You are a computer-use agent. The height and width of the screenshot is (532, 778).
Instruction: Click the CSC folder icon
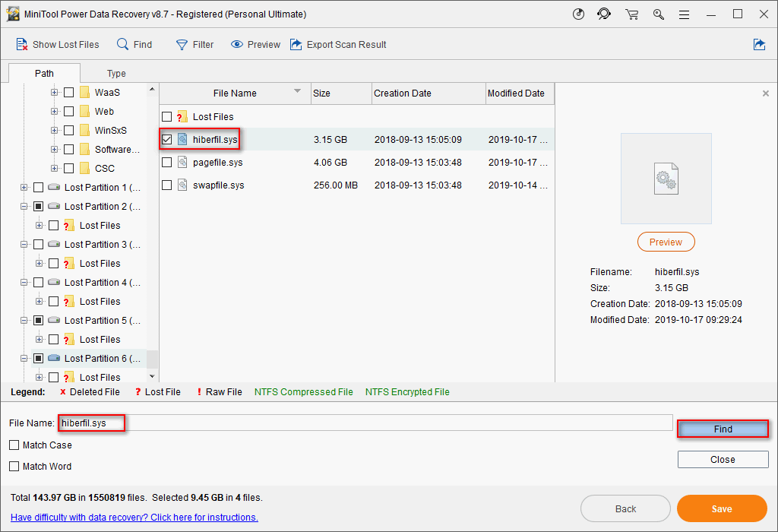[x=85, y=168]
